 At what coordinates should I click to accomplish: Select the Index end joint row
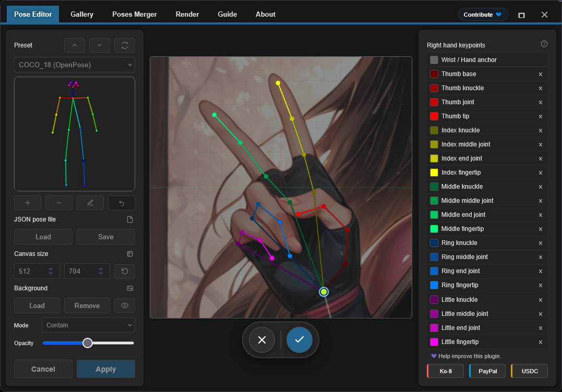[x=487, y=158]
